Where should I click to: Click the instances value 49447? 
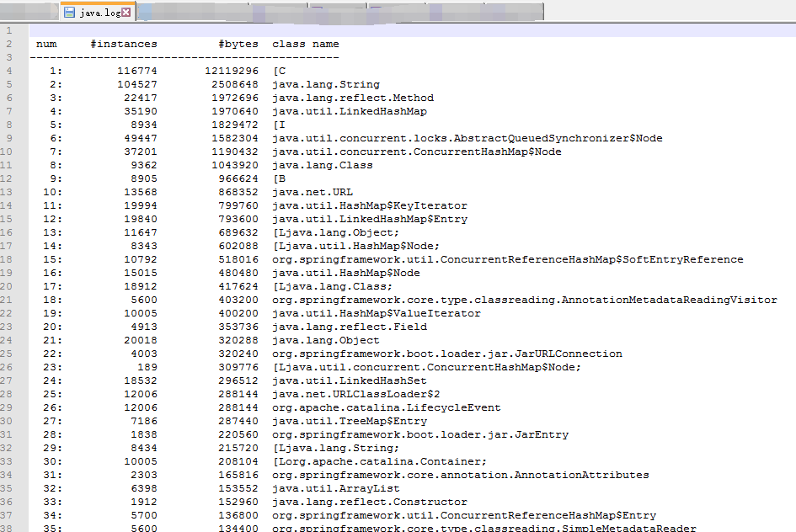141,138
